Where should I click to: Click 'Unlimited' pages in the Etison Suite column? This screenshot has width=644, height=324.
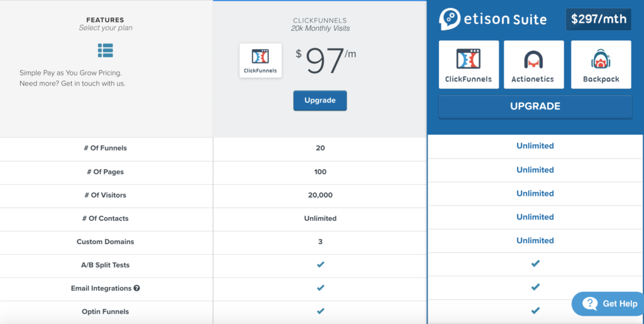pos(535,170)
